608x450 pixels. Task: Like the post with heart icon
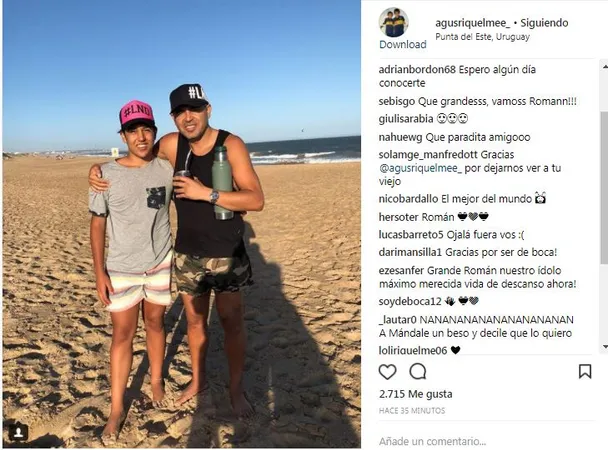(387, 372)
